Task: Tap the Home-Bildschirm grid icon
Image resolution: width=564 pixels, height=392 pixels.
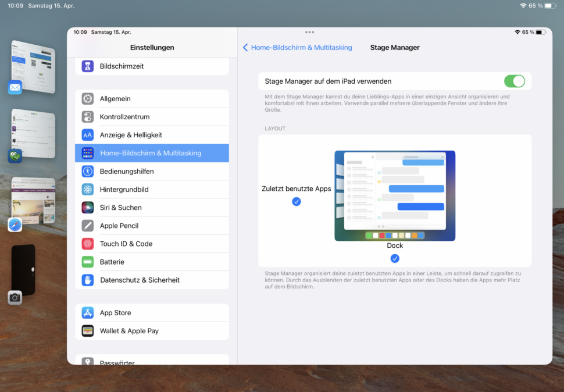Action: (87, 153)
